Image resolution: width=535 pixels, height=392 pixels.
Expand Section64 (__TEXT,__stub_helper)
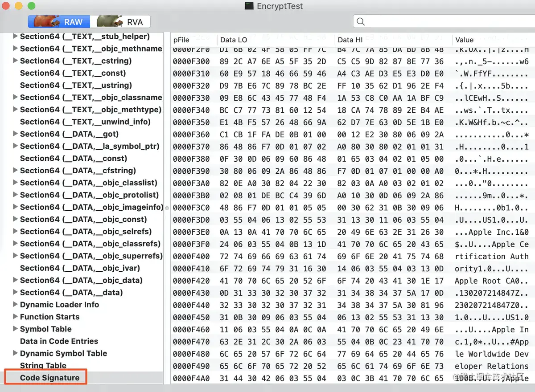(16, 36)
